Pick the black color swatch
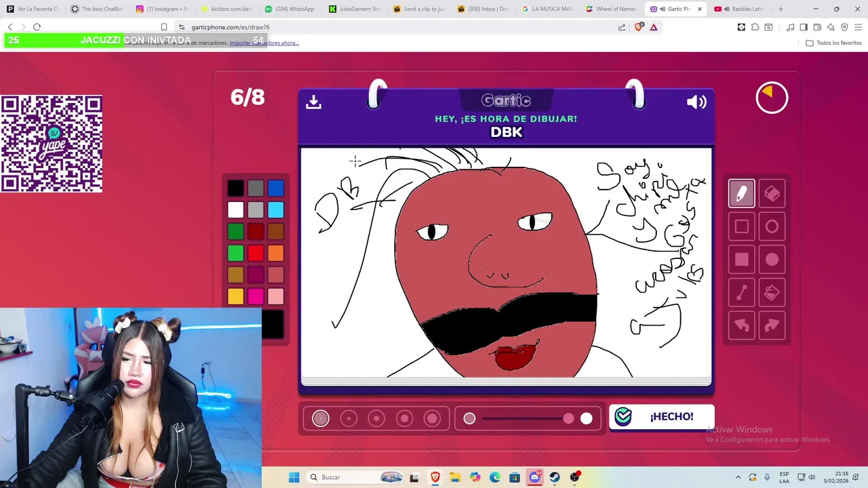Viewport: 868px width, 488px height. click(x=235, y=188)
